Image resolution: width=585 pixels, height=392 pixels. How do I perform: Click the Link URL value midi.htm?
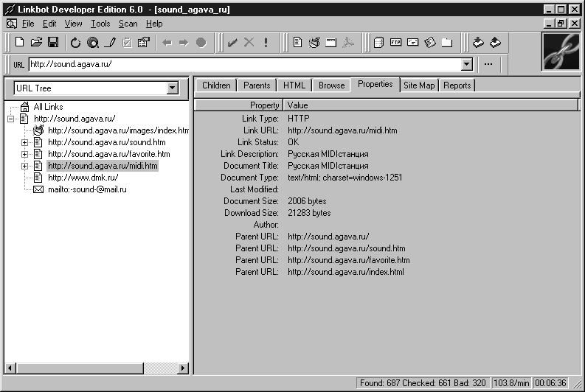(342, 130)
